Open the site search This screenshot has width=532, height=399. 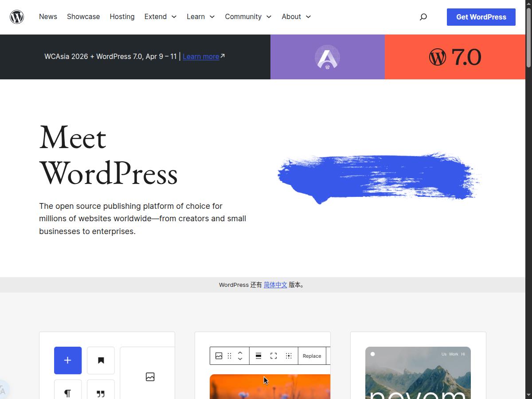[x=423, y=16]
